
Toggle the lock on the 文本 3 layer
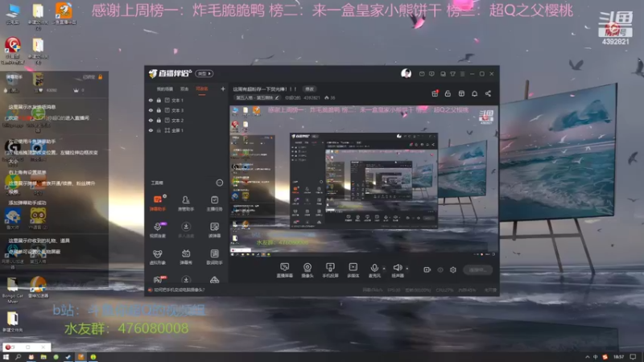click(159, 110)
